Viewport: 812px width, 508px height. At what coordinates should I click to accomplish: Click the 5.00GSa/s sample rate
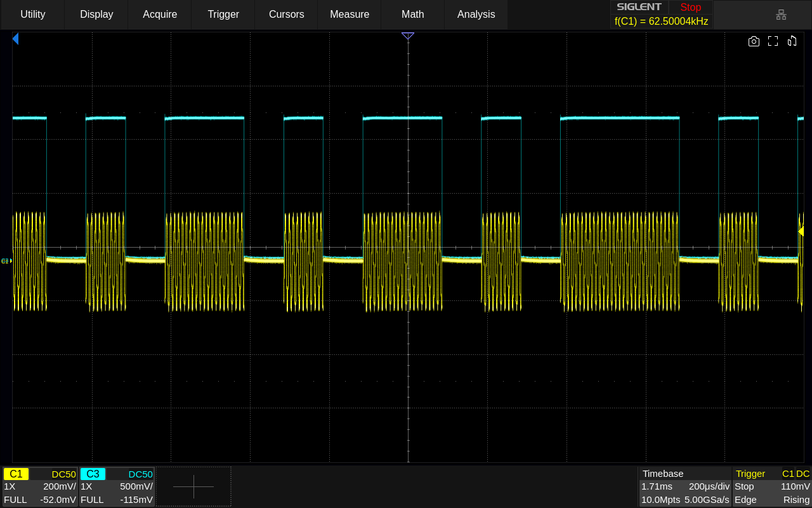pos(707,500)
